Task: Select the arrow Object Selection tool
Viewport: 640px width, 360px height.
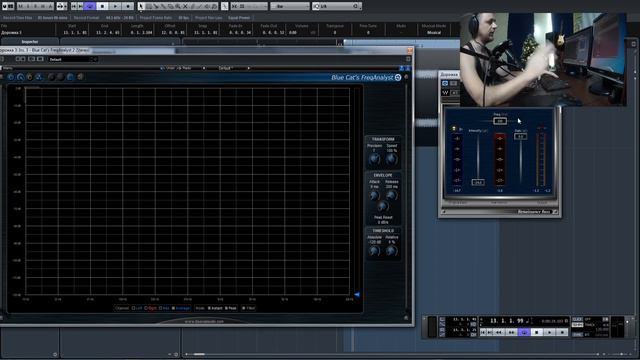Action: (141, 6)
